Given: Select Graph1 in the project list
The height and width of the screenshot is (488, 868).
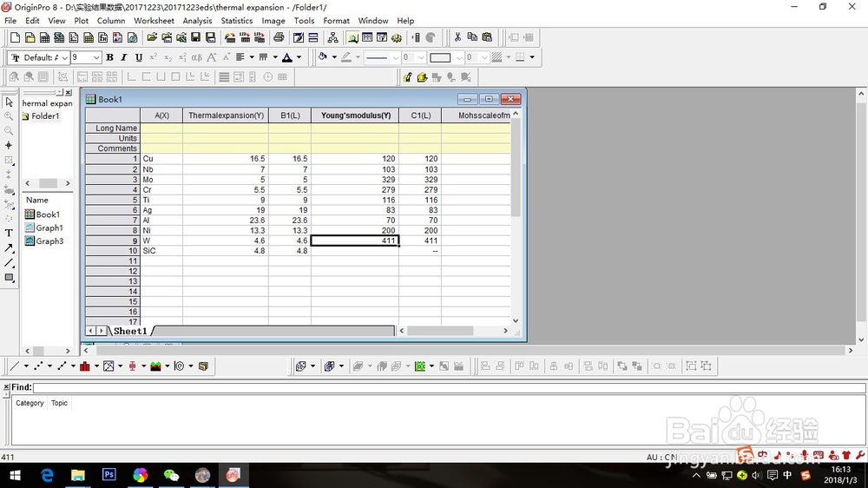Looking at the screenshot, I should (x=44, y=228).
